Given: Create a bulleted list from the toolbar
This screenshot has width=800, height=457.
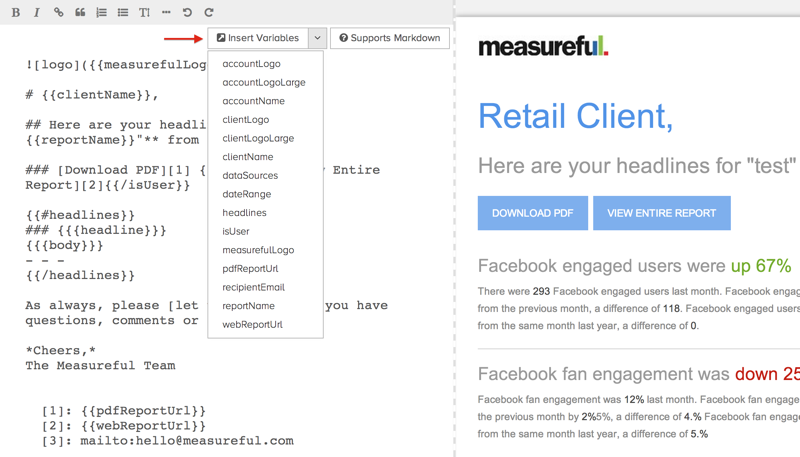Looking at the screenshot, I should pos(123,13).
